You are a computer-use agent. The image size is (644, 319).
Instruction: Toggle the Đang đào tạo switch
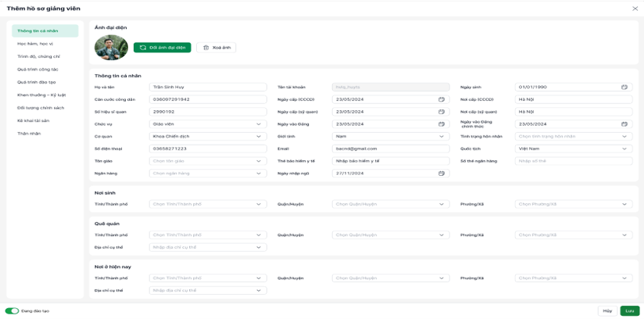coord(12,310)
